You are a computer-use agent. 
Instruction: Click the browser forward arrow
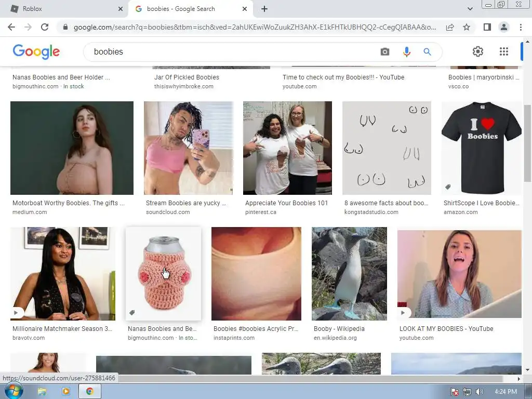pos(28,27)
